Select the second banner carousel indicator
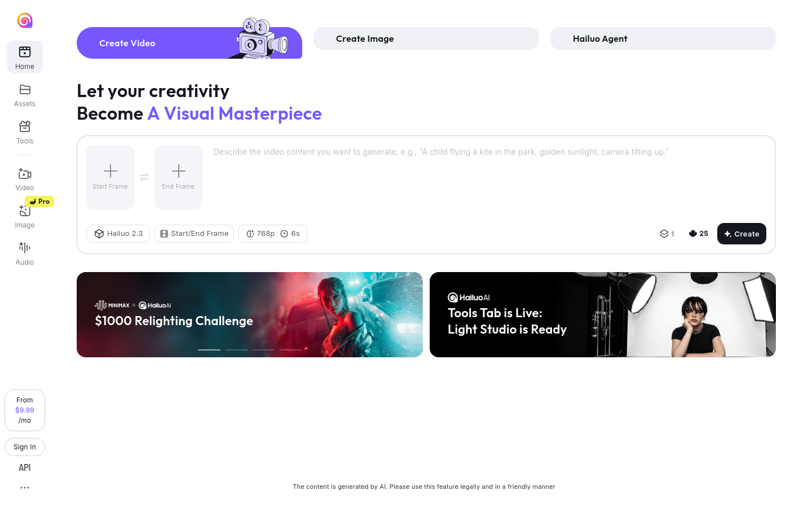This screenshot has width=812, height=508. pos(236,350)
